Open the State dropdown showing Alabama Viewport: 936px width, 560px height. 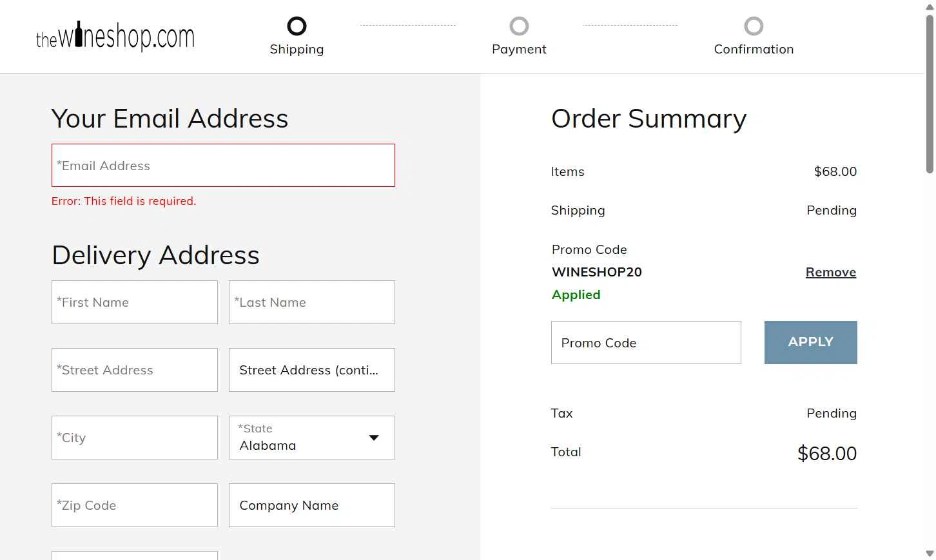click(x=312, y=438)
